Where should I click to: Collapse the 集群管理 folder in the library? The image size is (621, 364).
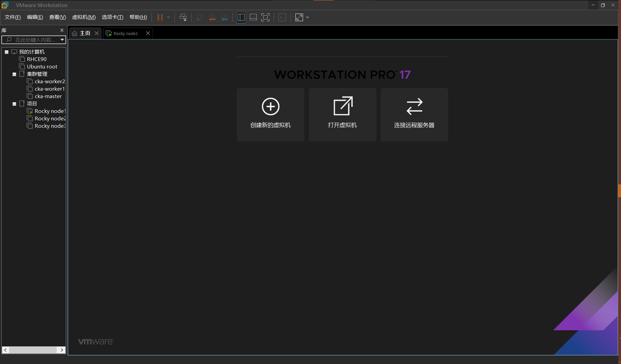[14, 74]
